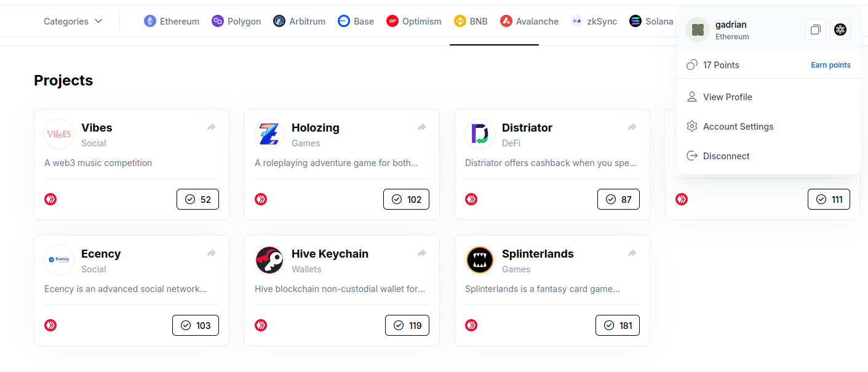868x372 pixels.
Task: Expand the Categories dropdown
Action: (73, 21)
